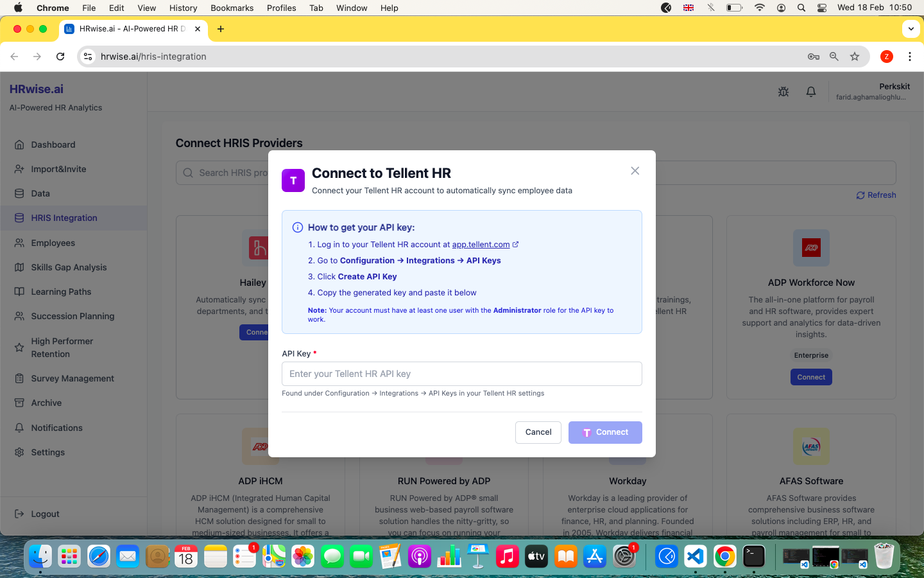Click the bug report icon in header
This screenshot has width=924, height=578.
tap(783, 92)
